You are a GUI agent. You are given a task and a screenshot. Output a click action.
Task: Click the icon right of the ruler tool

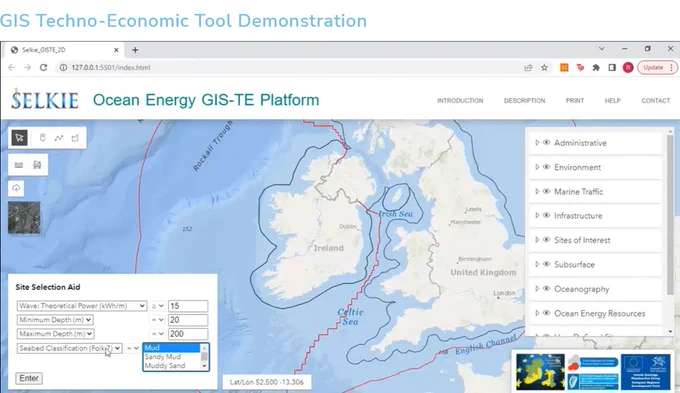point(37,165)
